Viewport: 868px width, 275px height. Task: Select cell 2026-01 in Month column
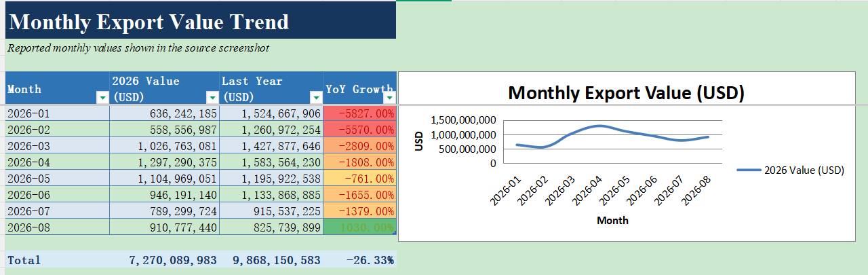58,113
